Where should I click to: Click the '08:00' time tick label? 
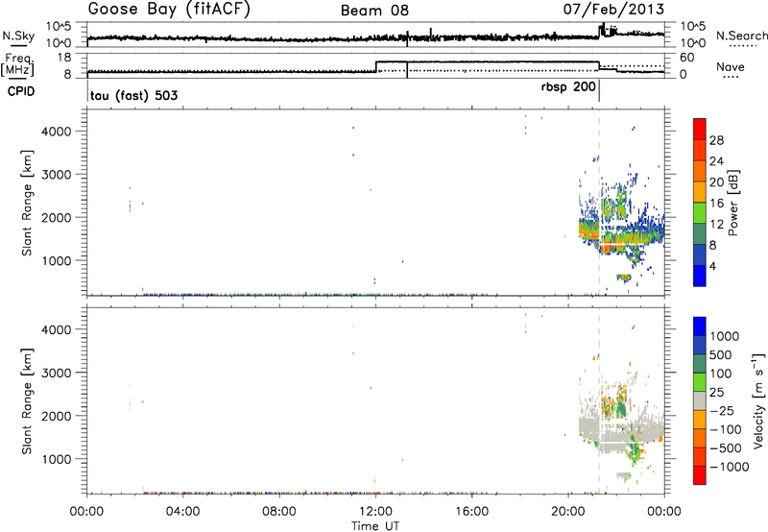[x=279, y=512]
